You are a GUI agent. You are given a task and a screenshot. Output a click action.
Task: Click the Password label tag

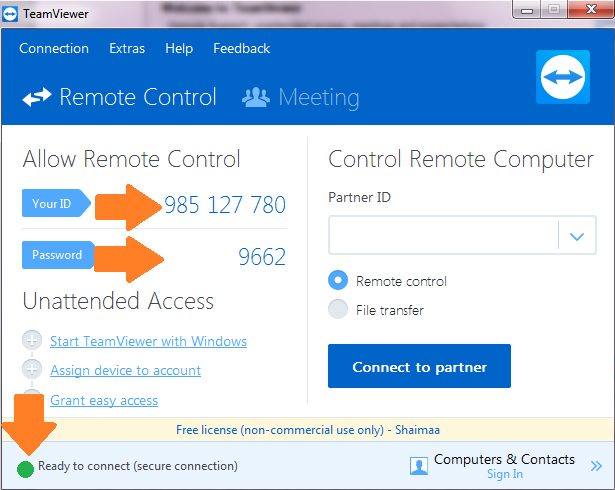[x=58, y=255]
